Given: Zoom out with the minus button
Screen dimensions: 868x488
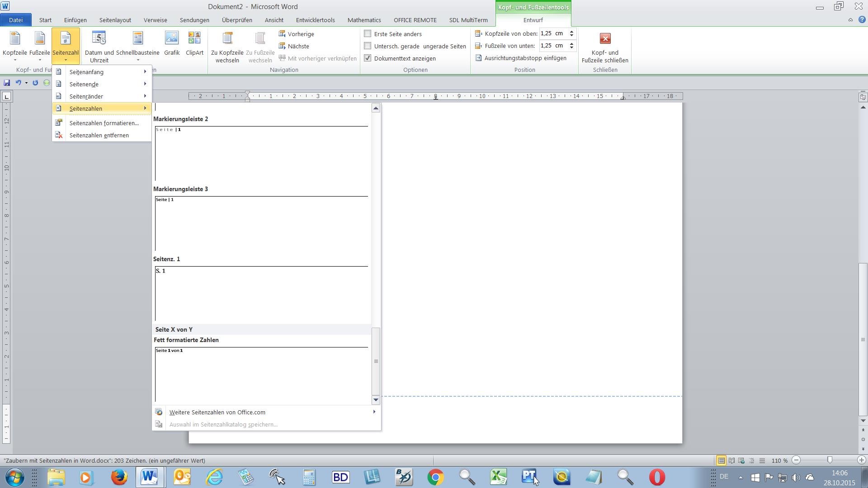Looking at the screenshot, I should 797,460.
